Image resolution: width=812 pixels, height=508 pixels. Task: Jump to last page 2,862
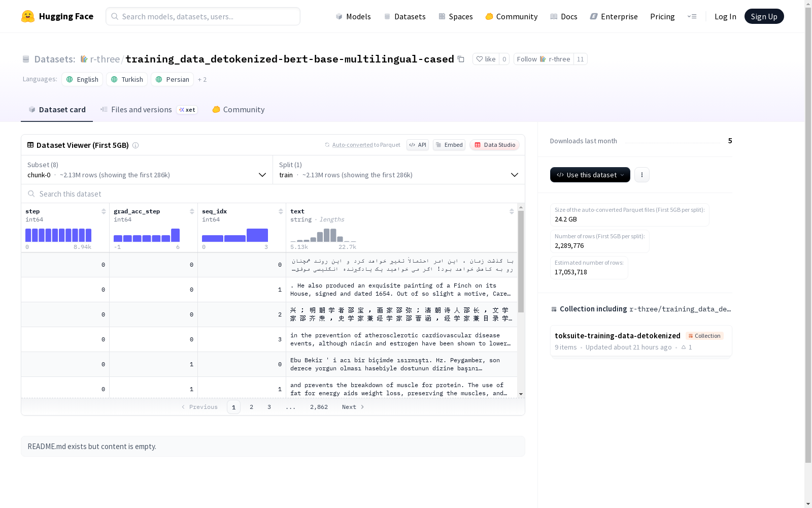[319, 407]
